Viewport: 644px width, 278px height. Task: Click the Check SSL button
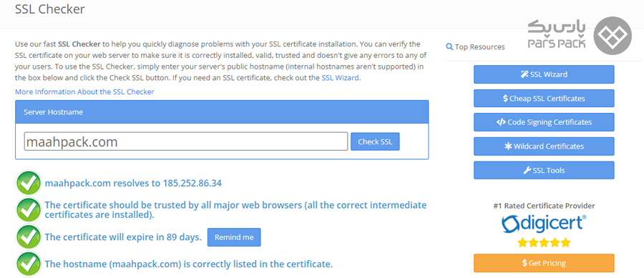[x=375, y=142]
